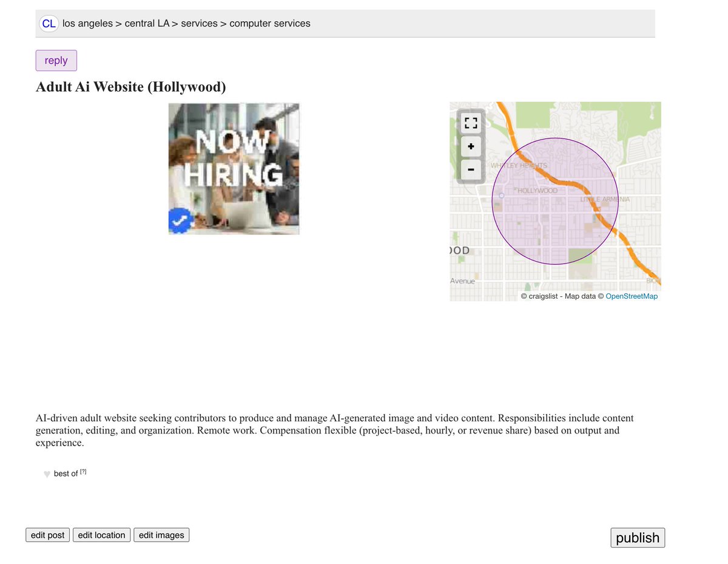Open the [?] help link next to best of
The image size is (728, 564).
[x=83, y=472]
